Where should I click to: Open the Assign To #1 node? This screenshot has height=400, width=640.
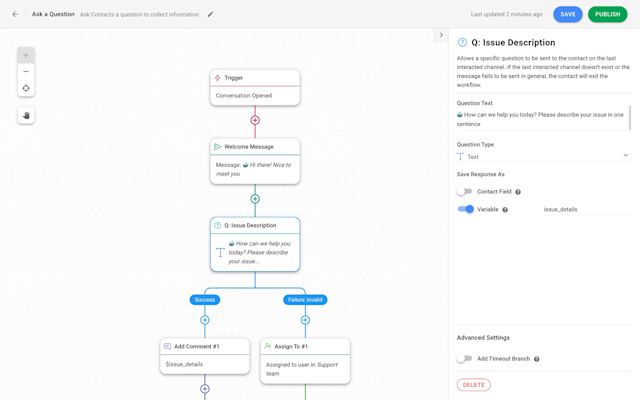click(305, 361)
